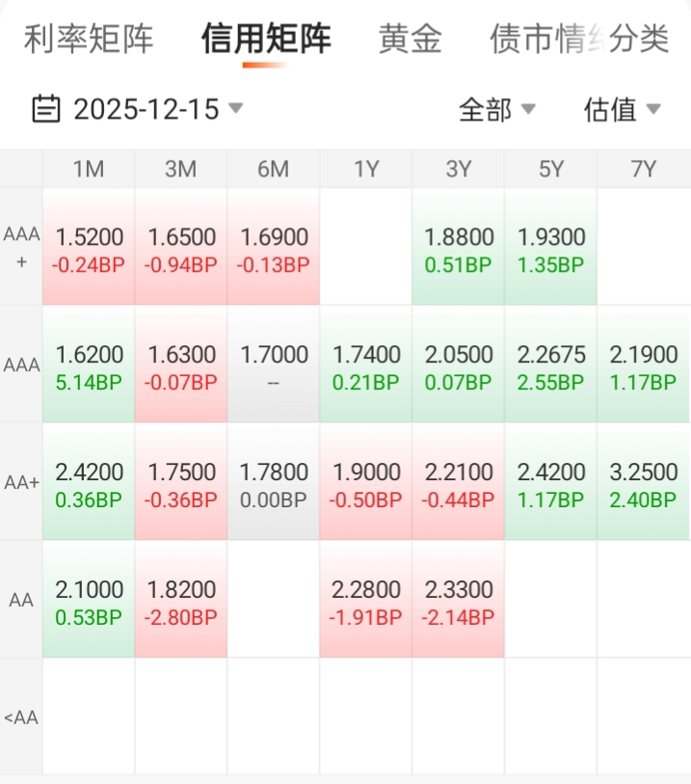Switch to the 利率矩阵 tab

coord(89,39)
